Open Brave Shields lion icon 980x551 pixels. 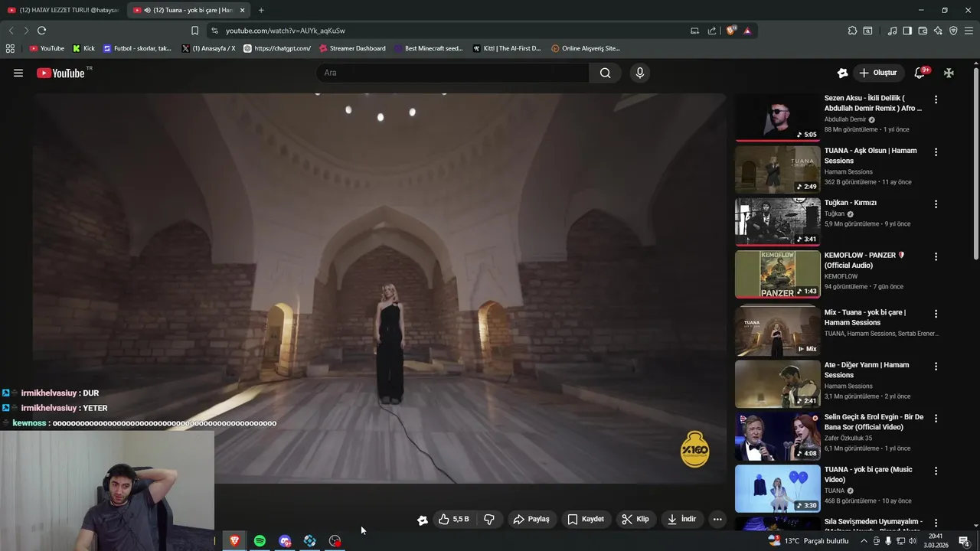pos(731,31)
